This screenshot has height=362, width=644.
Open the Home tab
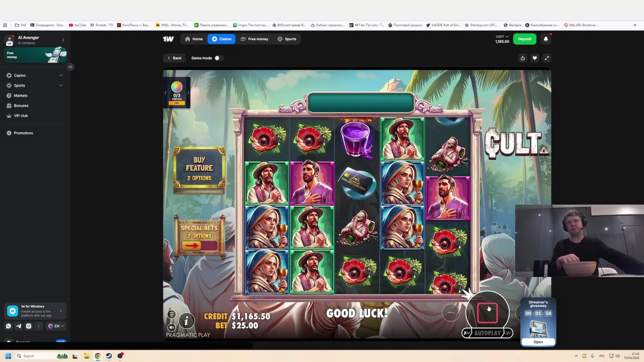point(194,39)
